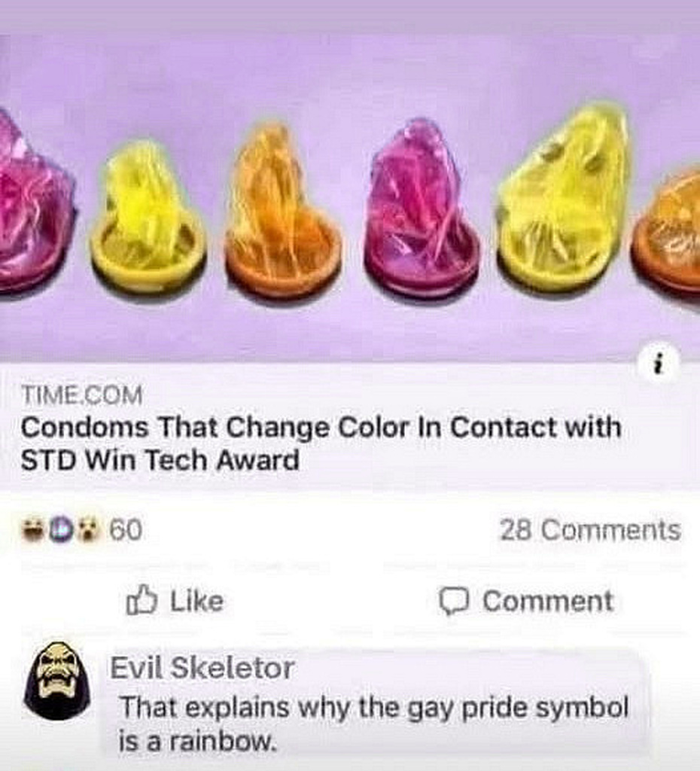This screenshot has width=700, height=771.
Task: Click the Like button label
Action: [x=196, y=601]
